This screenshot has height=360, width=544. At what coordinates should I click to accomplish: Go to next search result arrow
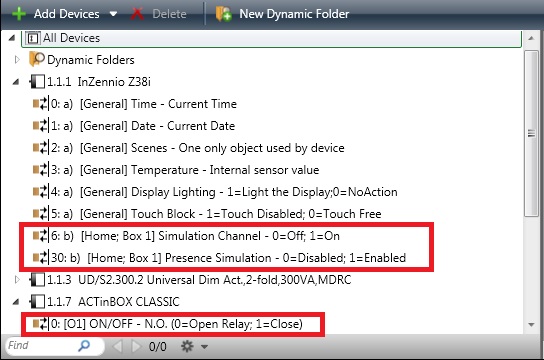pos(136,346)
